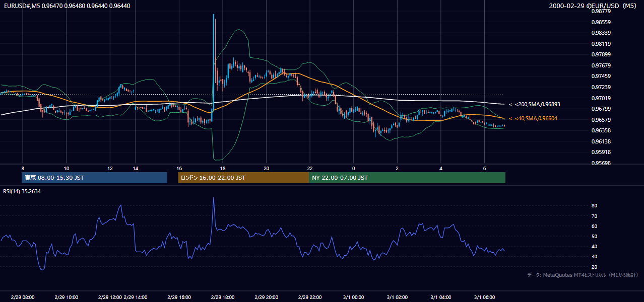Click price level 0.98339 on the axis
Image resolution: width=644 pixels, height=302 pixels.
[601, 33]
